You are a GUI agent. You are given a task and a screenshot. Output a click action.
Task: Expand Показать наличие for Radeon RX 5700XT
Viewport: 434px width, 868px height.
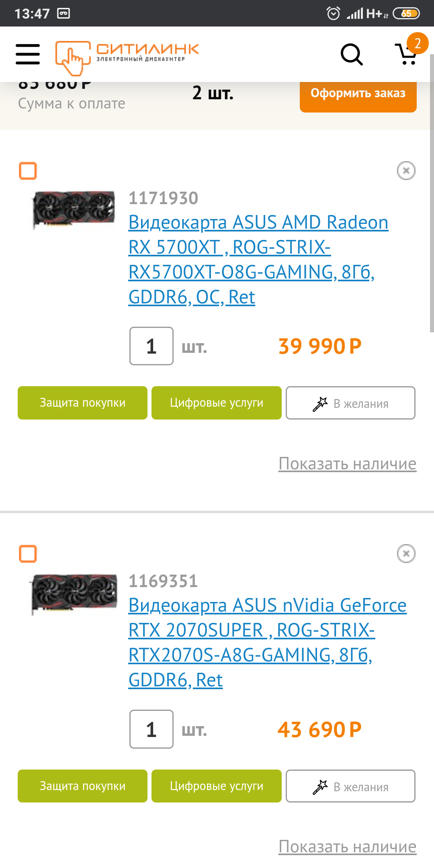point(347,464)
